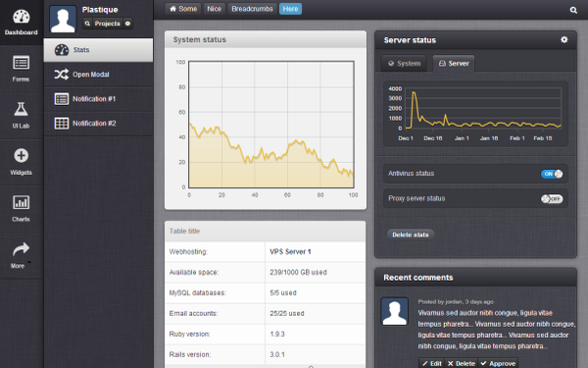
Task: Open the Forms section icon
Action: [x=21, y=63]
